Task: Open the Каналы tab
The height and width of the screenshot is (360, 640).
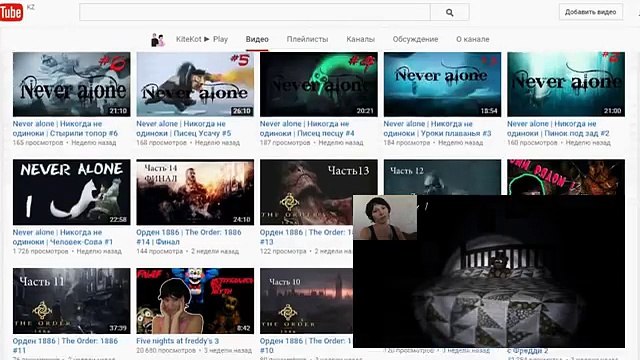Action: tap(360, 39)
